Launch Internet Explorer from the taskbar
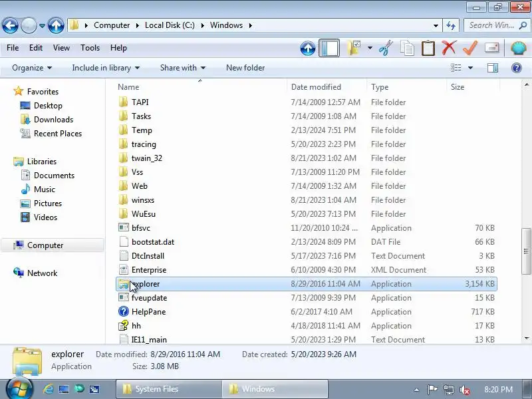 (x=49, y=389)
